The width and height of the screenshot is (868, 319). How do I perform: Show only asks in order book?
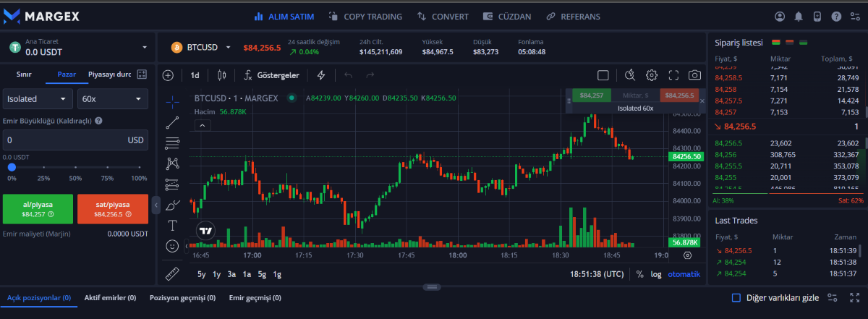[790, 42]
